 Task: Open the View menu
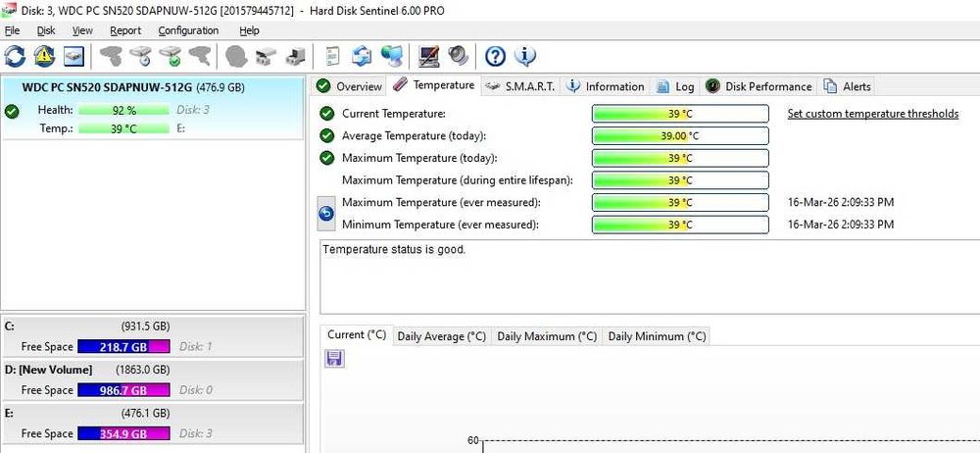82,30
